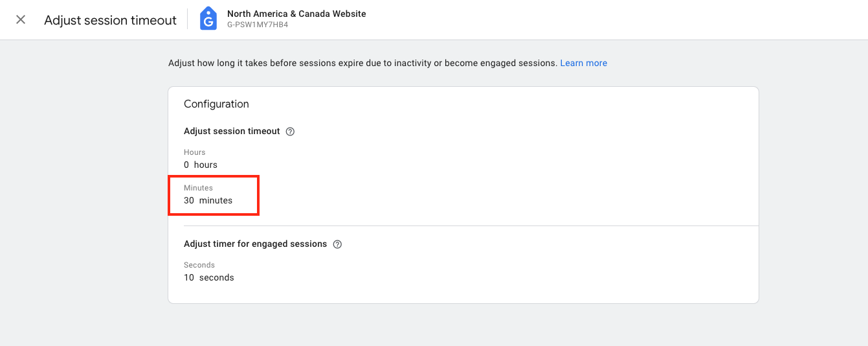Click the Hours field label
This screenshot has height=346, width=868.
pos(195,152)
